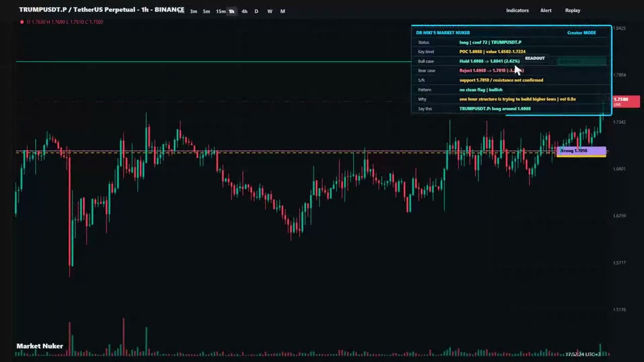644x362 pixels.
Task: Click DR NIKI'S MARKET NUKER panel title
Action: 443,33
